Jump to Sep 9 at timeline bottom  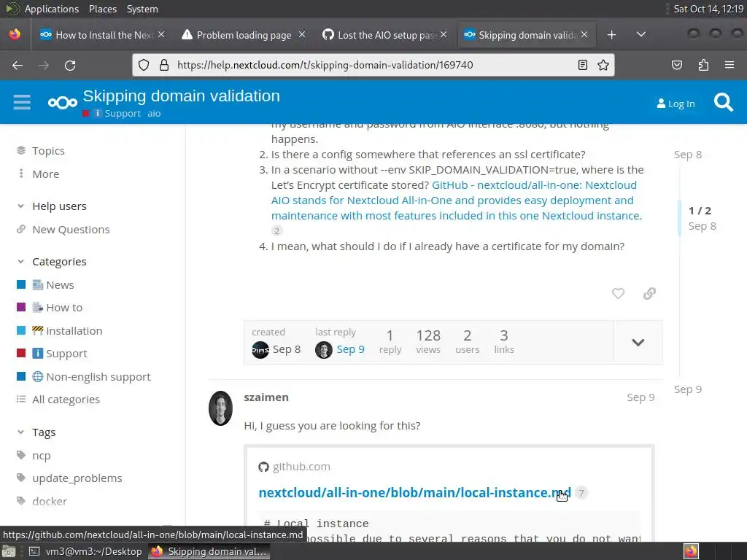[x=687, y=389]
